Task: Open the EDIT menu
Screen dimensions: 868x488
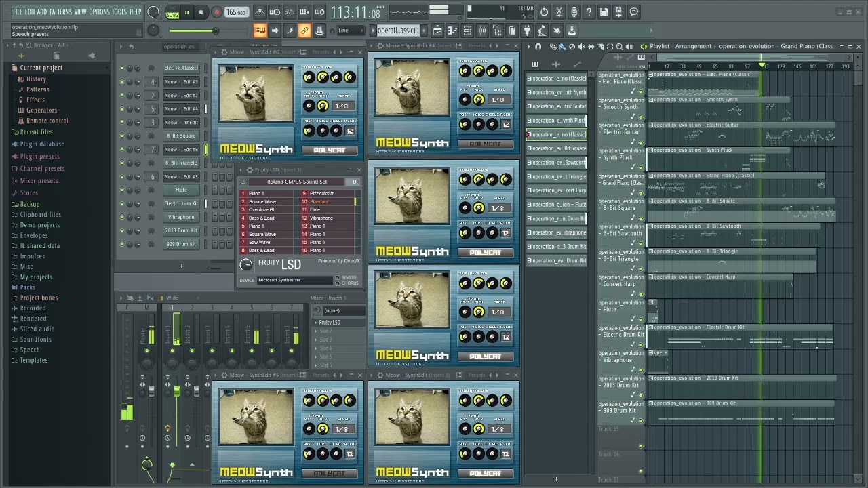Action: pyautogui.click(x=30, y=12)
